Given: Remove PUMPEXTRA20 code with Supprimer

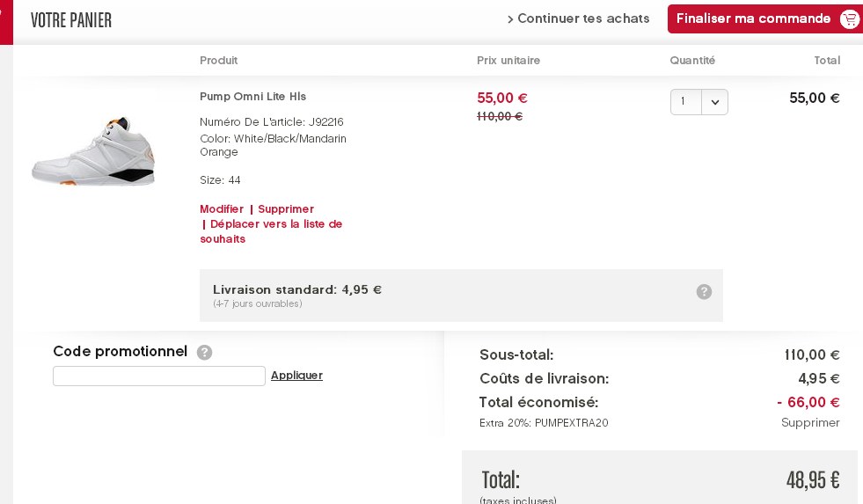Looking at the screenshot, I should 810,423.
